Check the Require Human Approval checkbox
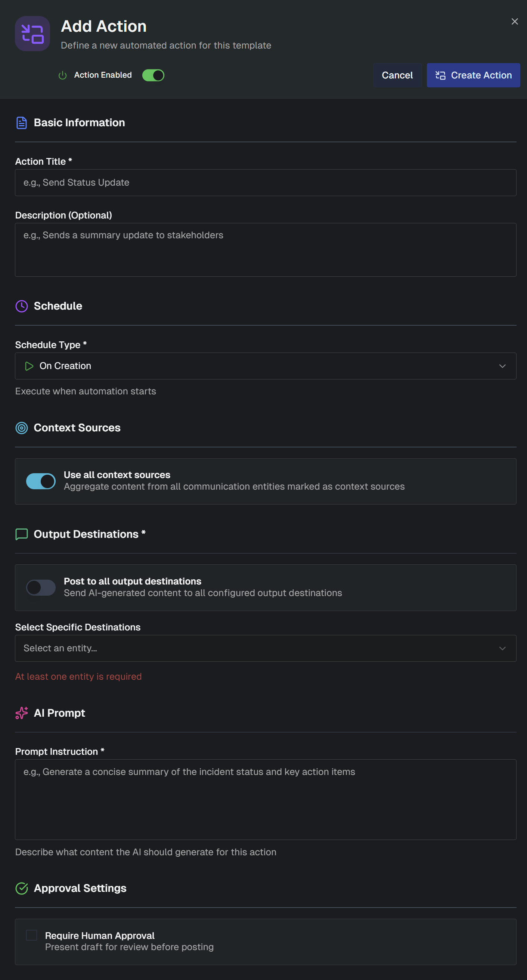 point(32,936)
